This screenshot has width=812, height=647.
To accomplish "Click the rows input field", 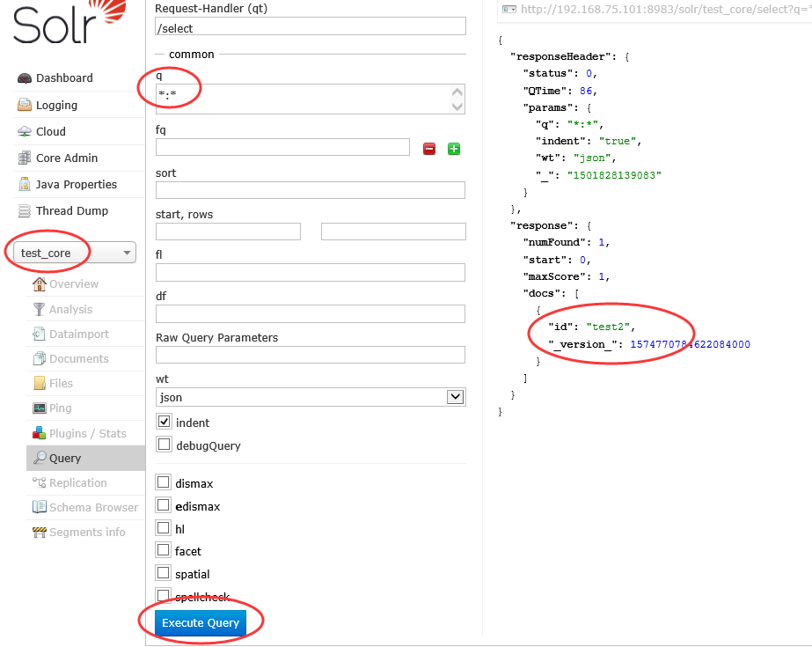I will tap(393, 232).
